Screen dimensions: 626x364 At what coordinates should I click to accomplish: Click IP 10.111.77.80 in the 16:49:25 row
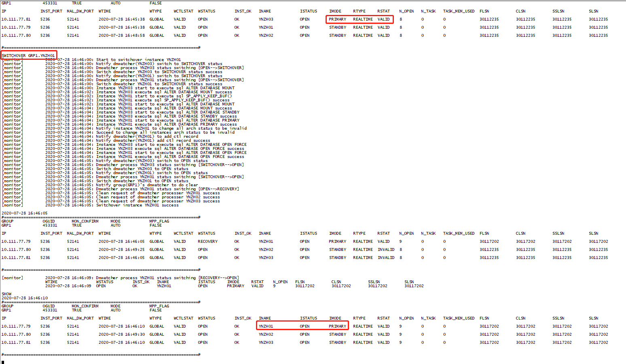click(16, 250)
